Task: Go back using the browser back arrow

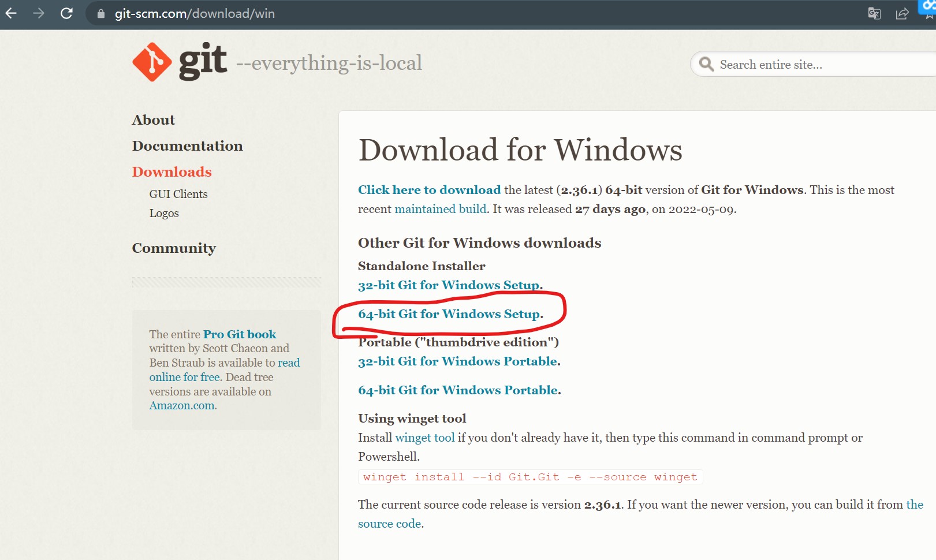Action: point(11,13)
